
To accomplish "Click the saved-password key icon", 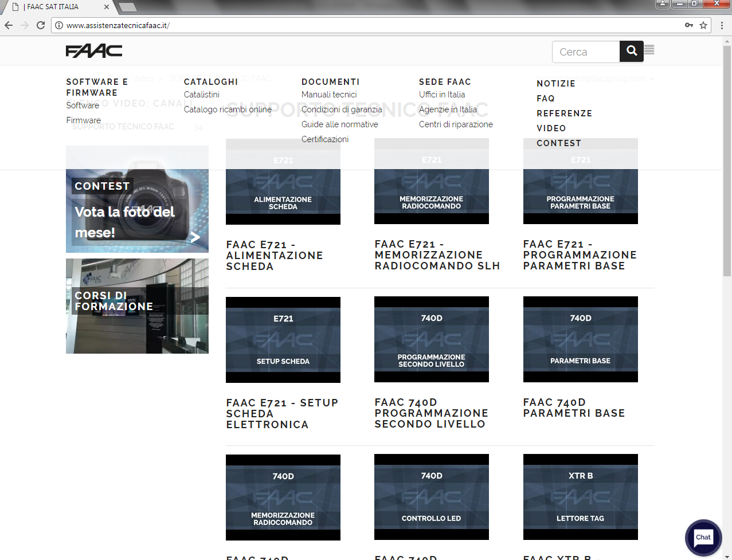I will click(x=689, y=25).
